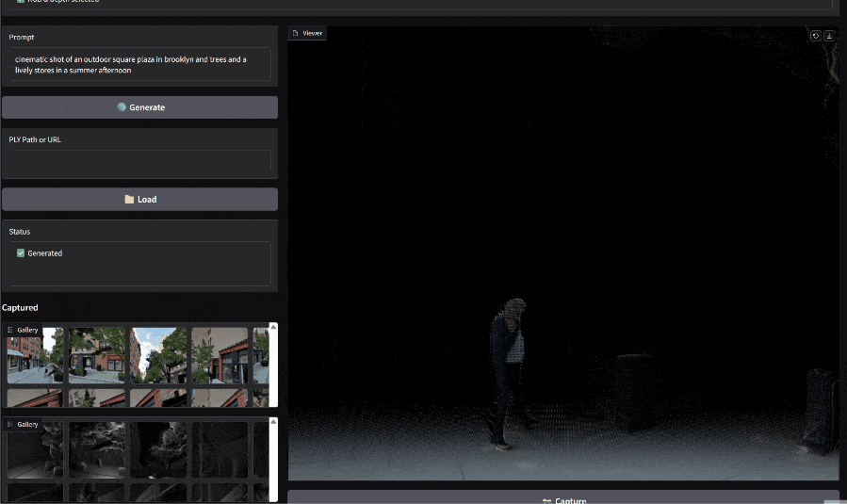Open the second color thumbnail with the corner storefront
The image size is (847, 504).
97,355
